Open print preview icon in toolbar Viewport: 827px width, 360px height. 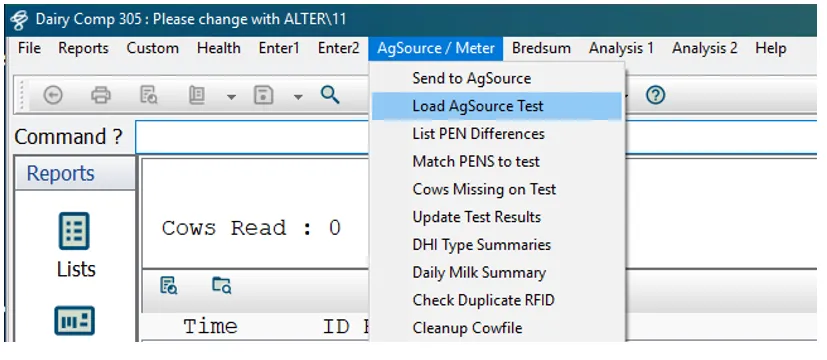click(x=149, y=95)
